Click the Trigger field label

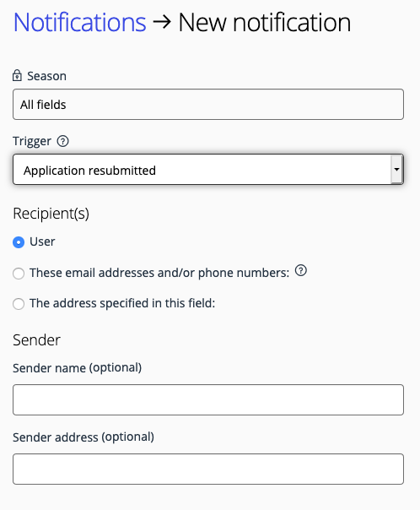click(x=32, y=141)
